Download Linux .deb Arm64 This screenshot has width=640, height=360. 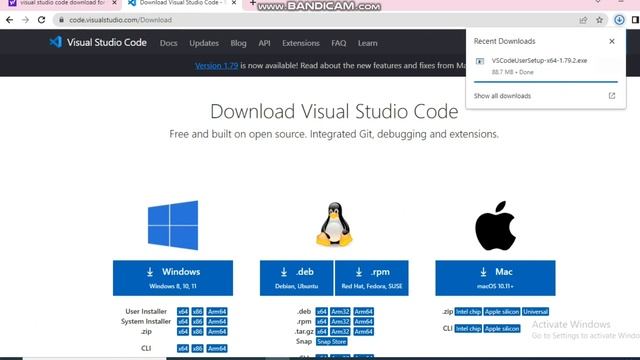coord(364,311)
